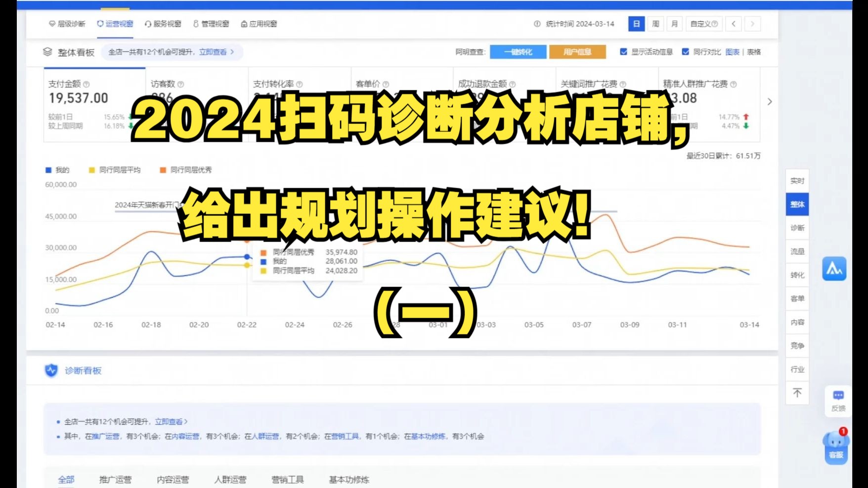Open the 应用视窗 tab

tap(259, 24)
